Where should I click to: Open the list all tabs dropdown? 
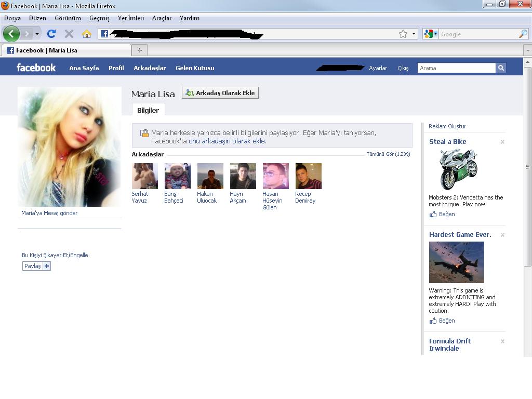[x=528, y=50]
